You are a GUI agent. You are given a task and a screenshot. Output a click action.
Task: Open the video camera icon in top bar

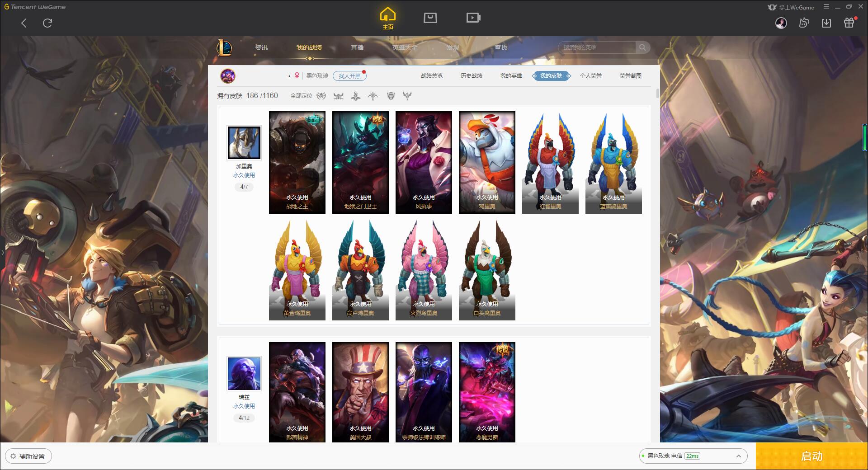(x=473, y=18)
